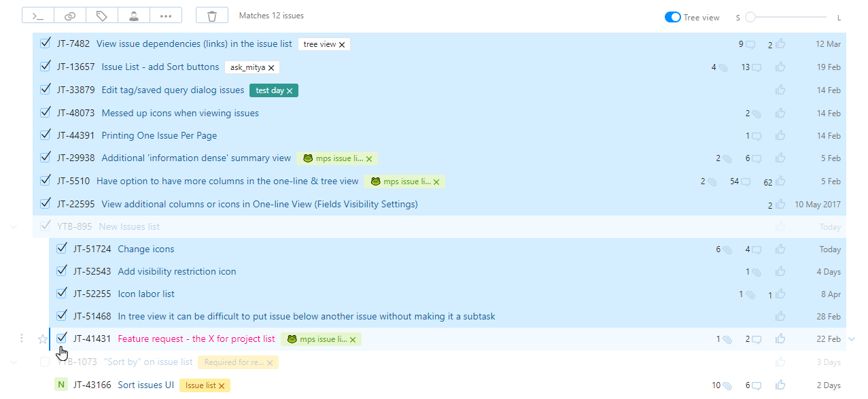Click the drag handle dots beside JT-41431
868x399 pixels.
pos(22,339)
